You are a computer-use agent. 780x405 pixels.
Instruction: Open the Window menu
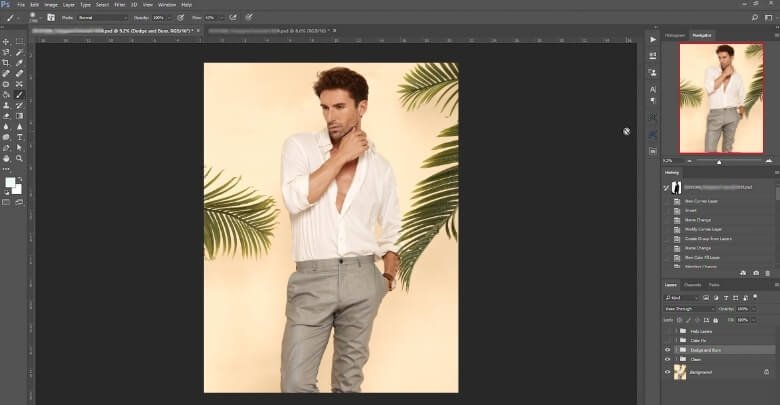tap(167, 4)
